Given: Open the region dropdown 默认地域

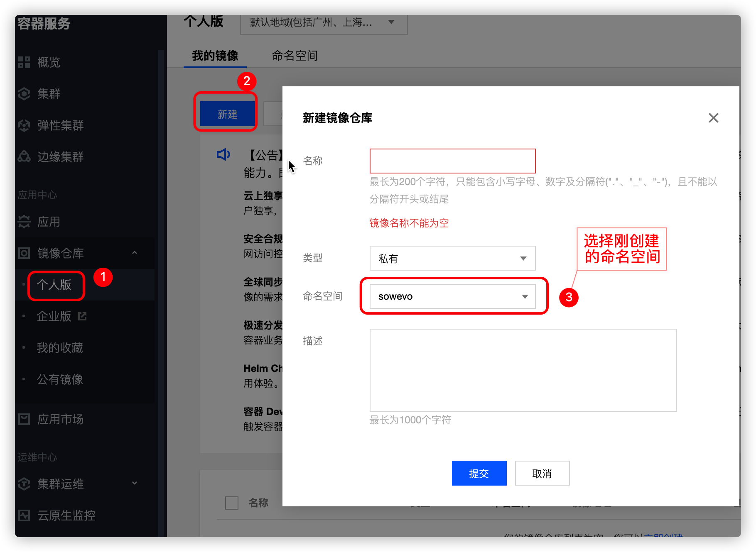Looking at the screenshot, I should tap(324, 23).
